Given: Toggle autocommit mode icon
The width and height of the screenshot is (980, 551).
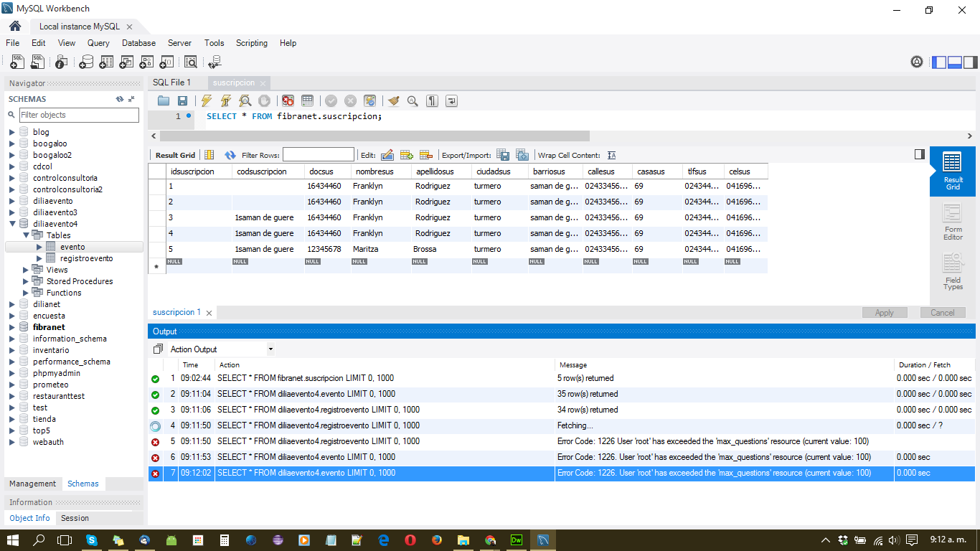Looking at the screenshot, I should point(369,101).
